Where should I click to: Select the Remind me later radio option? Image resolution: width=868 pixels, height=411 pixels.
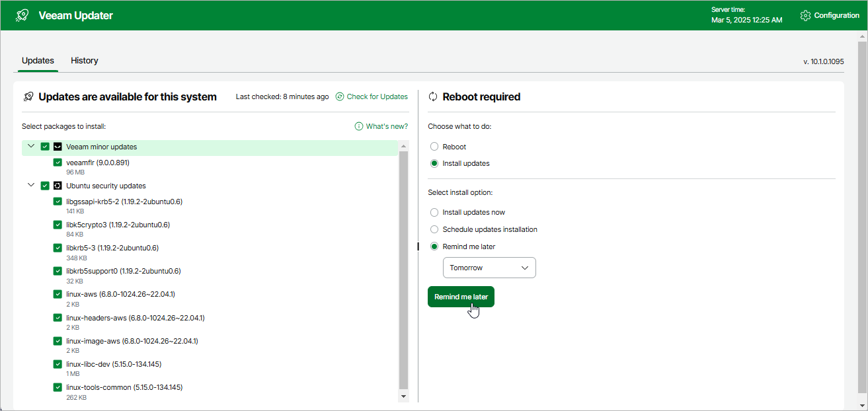coord(434,246)
